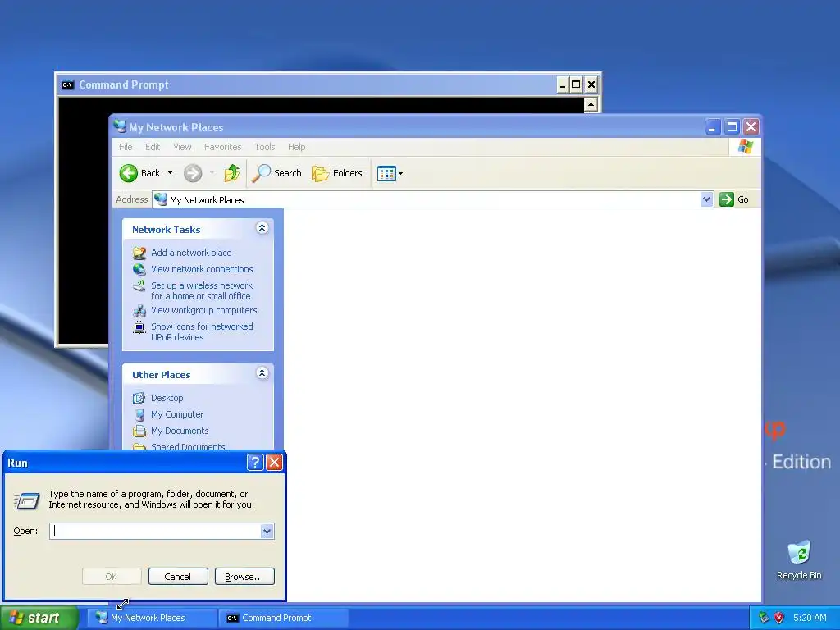Open the Views icon in toolbar
840x630 pixels.
pos(386,173)
